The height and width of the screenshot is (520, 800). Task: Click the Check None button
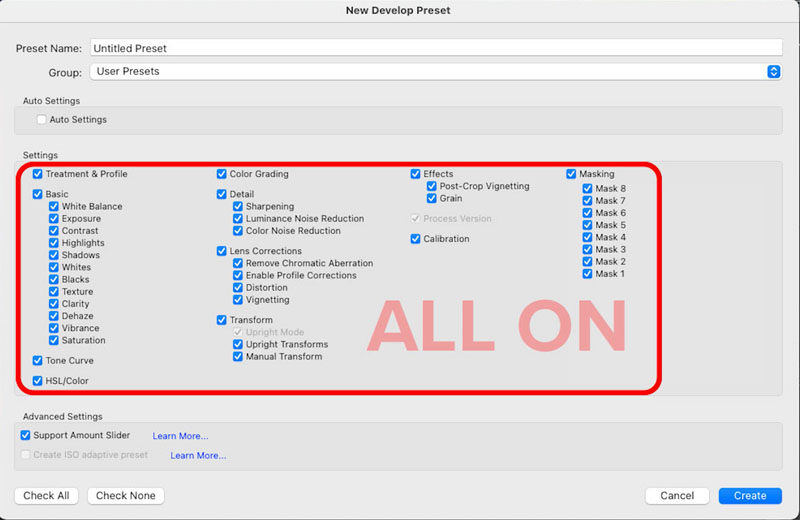(126, 496)
